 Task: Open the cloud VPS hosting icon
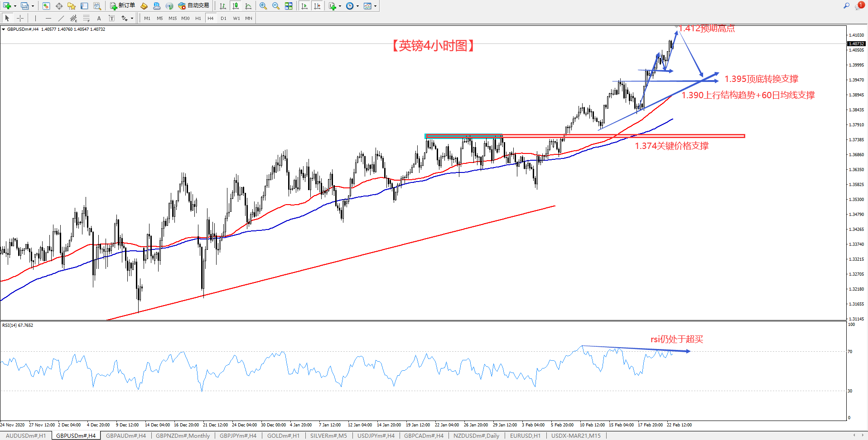(157, 6)
